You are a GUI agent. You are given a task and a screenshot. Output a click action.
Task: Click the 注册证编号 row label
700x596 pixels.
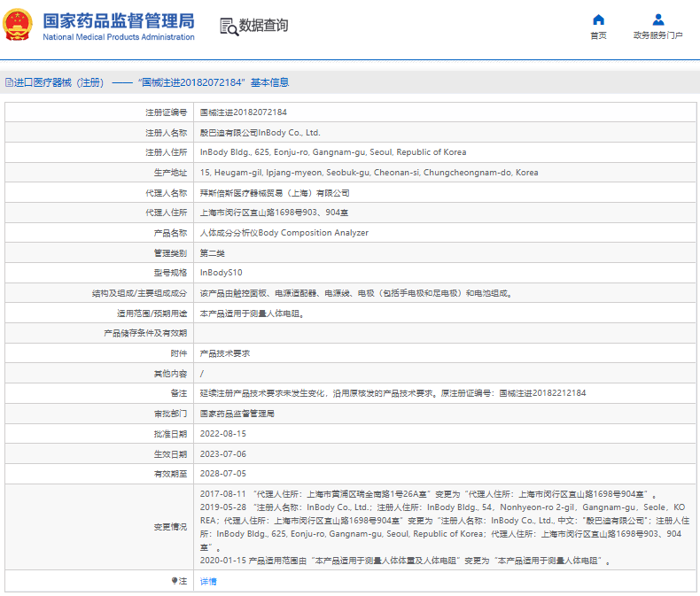click(x=166, y=112)
